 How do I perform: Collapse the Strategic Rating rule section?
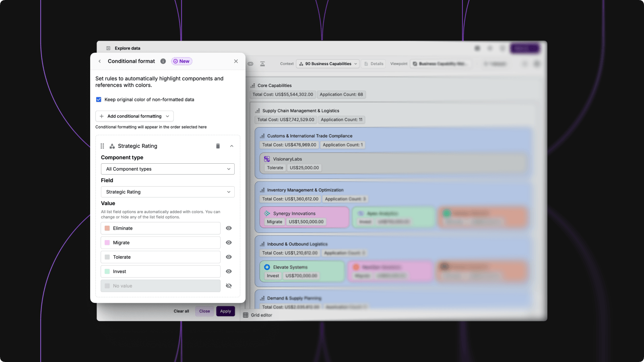pos(232,146)
